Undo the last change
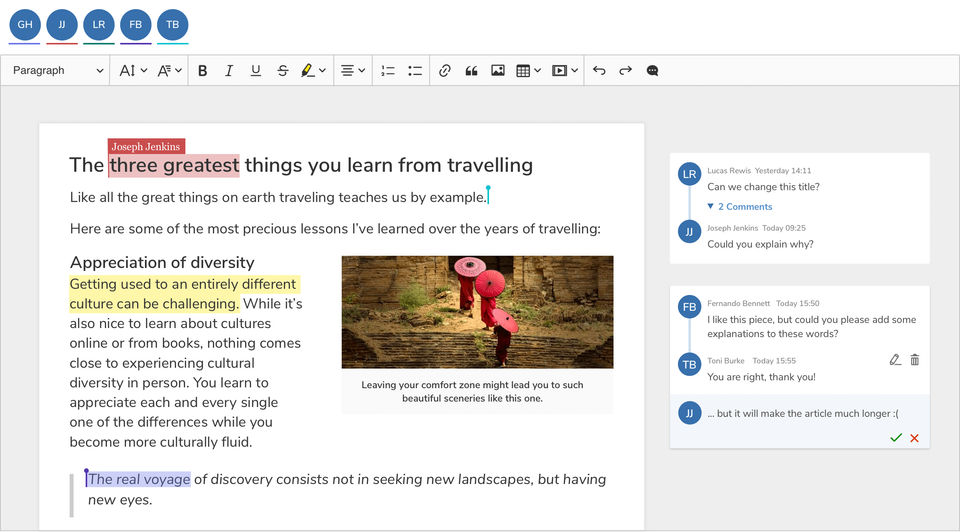Screen dimensions: 960x532 599,71
